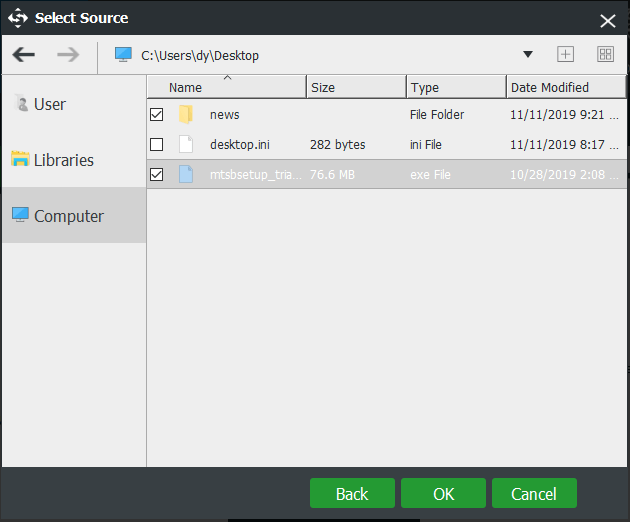Switch view using the grid layout icon
The width and height of the screenshot is (630, 522).
(x=605, y=54)
